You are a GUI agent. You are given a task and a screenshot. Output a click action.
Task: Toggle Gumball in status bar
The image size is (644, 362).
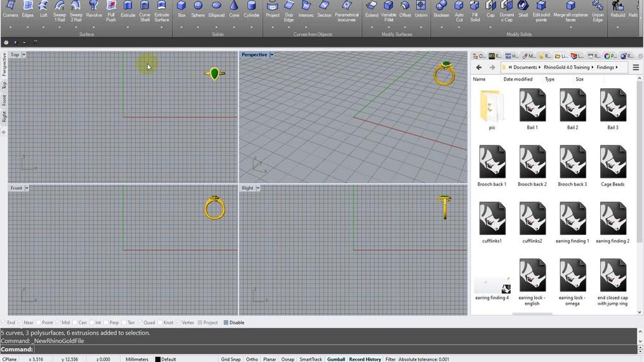click(336, 359)
